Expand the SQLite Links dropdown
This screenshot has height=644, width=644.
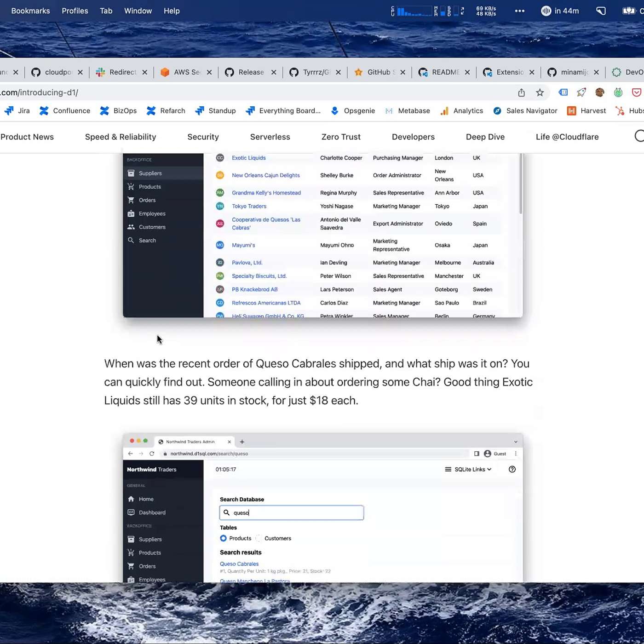pyautogui.click(x=468, y=469)
